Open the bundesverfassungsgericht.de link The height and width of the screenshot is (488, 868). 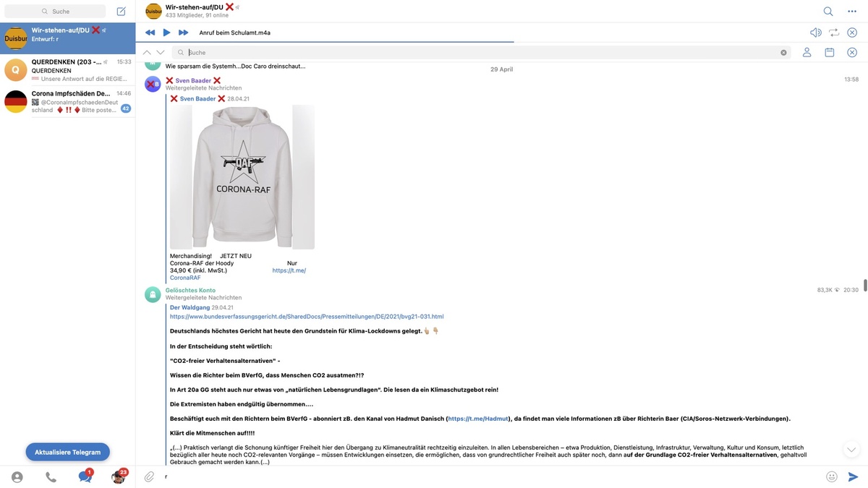pyautogui.click(x=307, y=317)
